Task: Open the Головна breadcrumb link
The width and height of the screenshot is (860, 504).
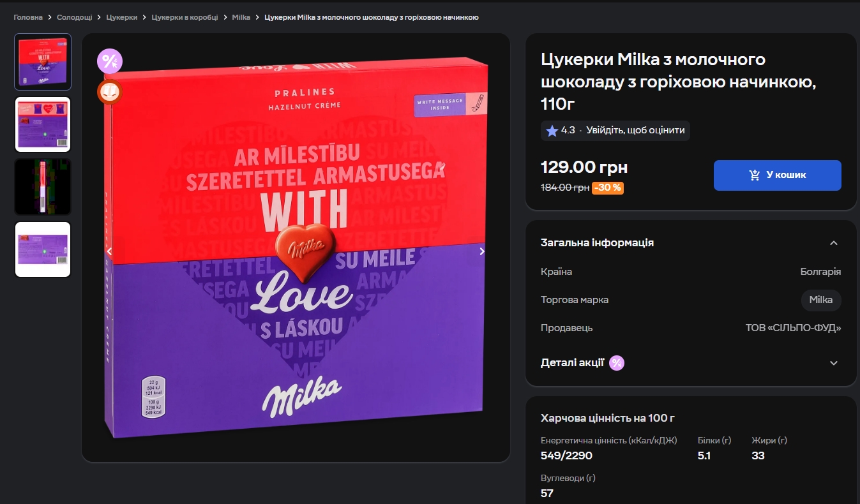Action: [28, 17]
